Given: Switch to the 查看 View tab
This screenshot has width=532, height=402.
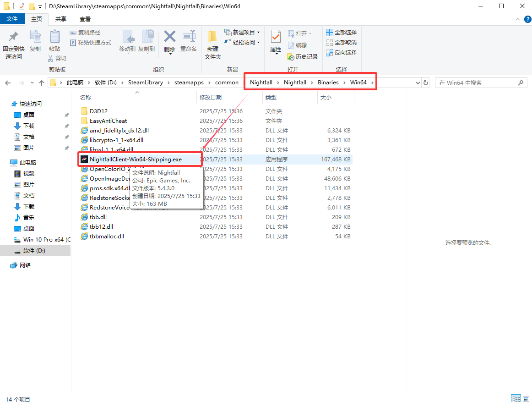Looking at the screenshot, I should 85,19.
